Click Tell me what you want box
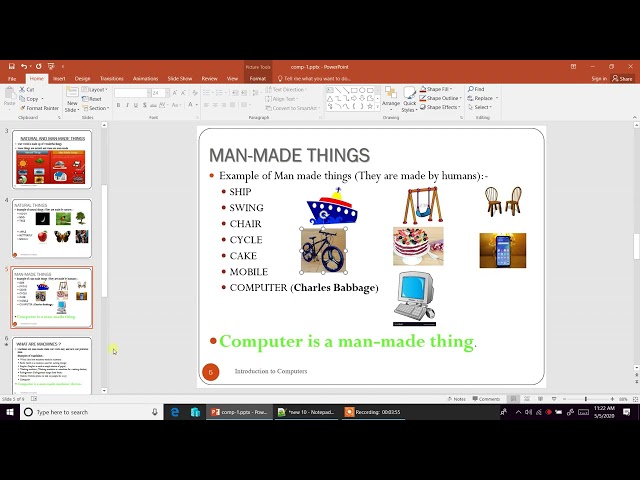Screen dimensions: 640x480 point(314,78)
